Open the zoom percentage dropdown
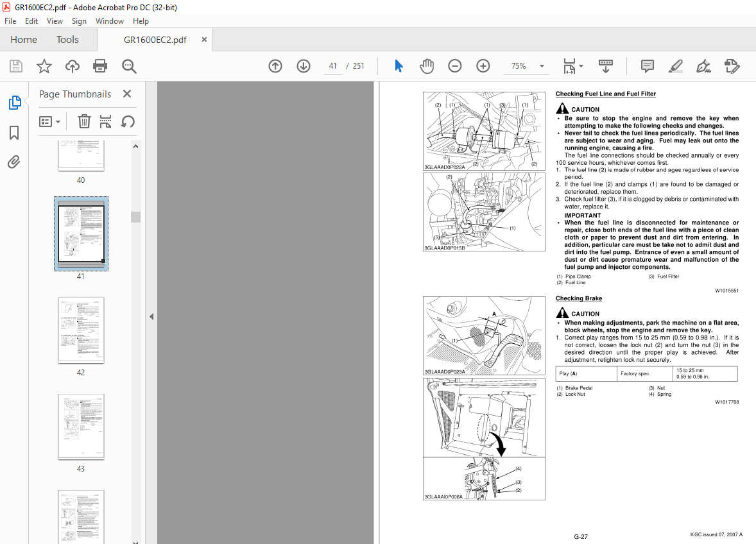Image resolution: width=756 pixels, height=544 pixels. (542, 66)
